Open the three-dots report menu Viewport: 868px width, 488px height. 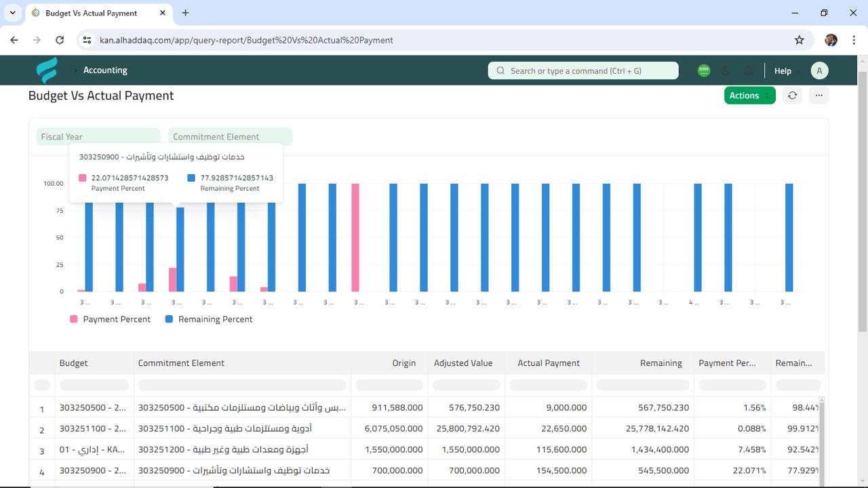[x=818, y=96]
